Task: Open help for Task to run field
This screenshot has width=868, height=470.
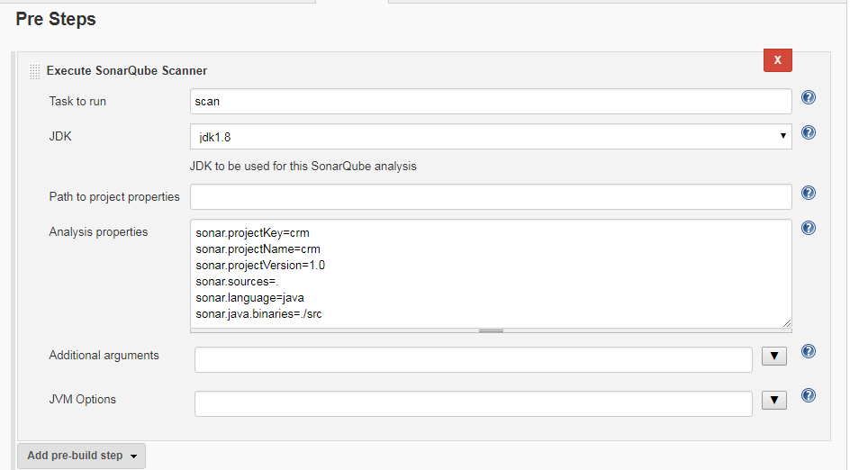Action: coord(809,97)
